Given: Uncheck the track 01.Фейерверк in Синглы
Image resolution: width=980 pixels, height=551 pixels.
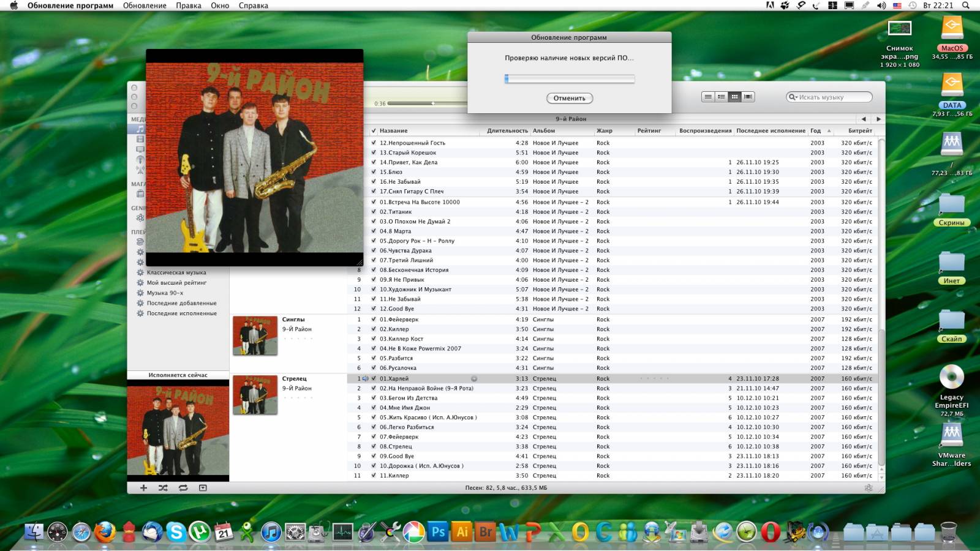Looking at the screenshot, I should tap(374, 319).
